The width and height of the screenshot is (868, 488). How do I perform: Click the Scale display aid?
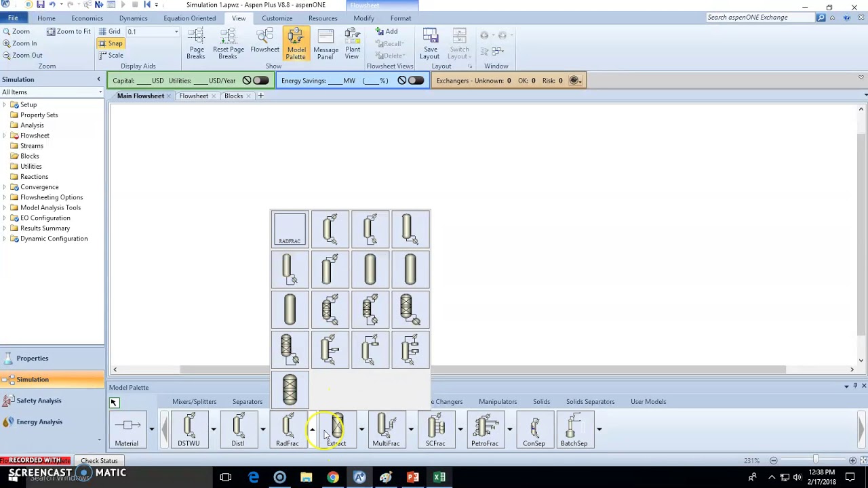(x=111, y=55)
